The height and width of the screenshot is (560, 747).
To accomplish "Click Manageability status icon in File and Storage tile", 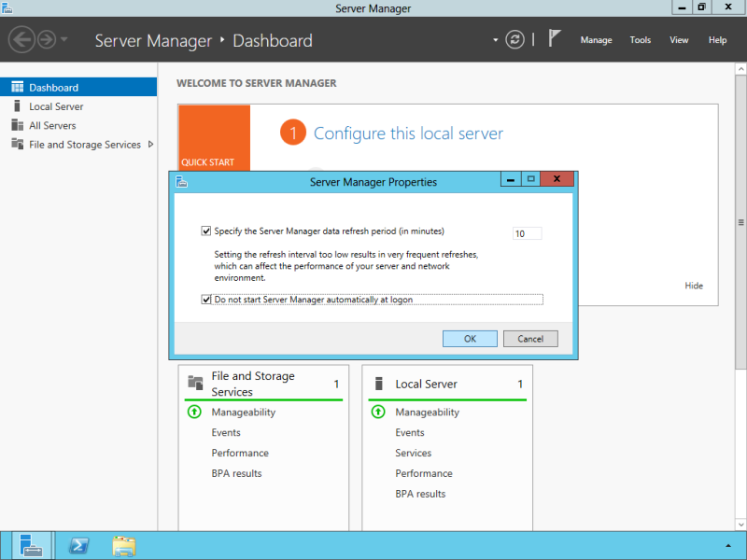I will [194, 412].
